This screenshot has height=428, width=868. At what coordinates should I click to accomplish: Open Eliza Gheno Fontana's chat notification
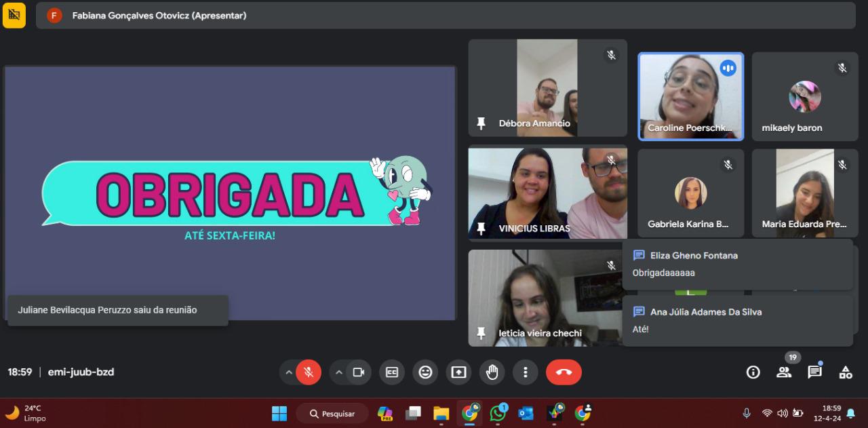coord(737,265)
